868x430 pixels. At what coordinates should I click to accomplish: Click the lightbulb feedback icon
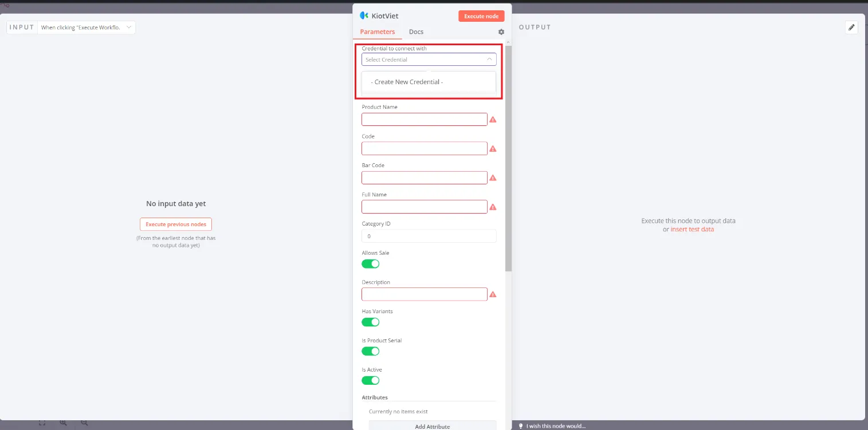[521, 426]
